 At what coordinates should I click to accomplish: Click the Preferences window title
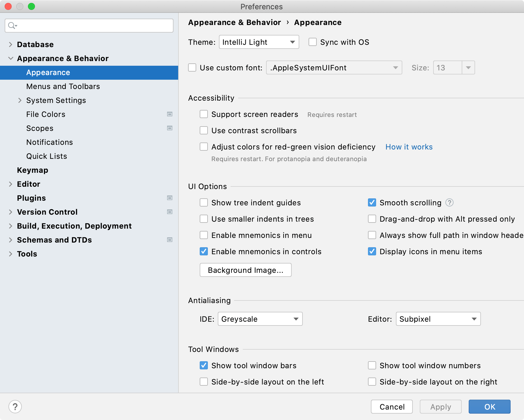[261, 6]
